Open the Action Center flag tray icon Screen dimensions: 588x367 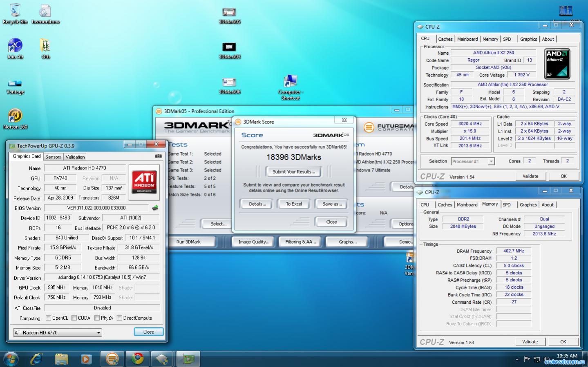(527, 359)
